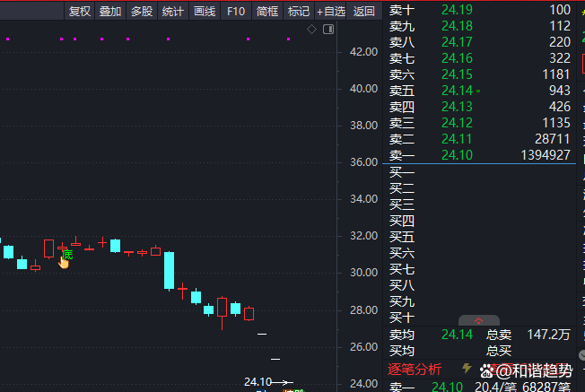Image resolution: width=585 pixels, height=392 pixels.
Task: Click the lightning bolt icon
Action: (x=467, y=369)
